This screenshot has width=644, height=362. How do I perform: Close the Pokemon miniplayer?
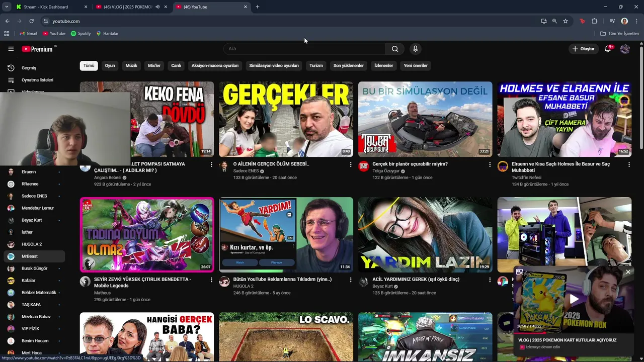point(628,272)
